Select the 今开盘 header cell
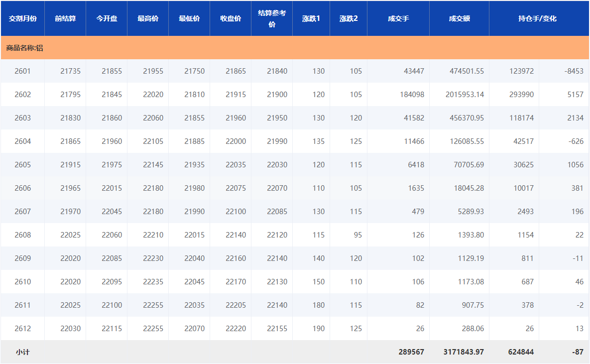This screenshot has height=364, width=590. pyautogui.click(x=107, y=18)
